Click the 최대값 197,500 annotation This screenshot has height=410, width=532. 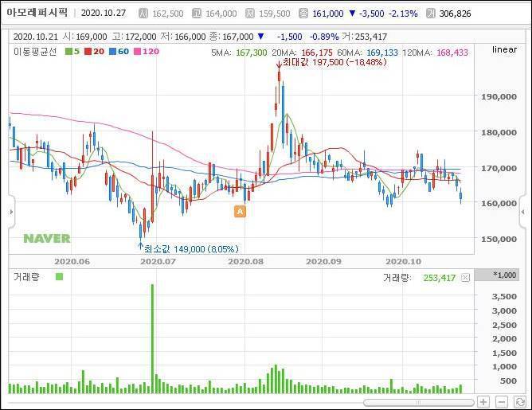[334, 62]
